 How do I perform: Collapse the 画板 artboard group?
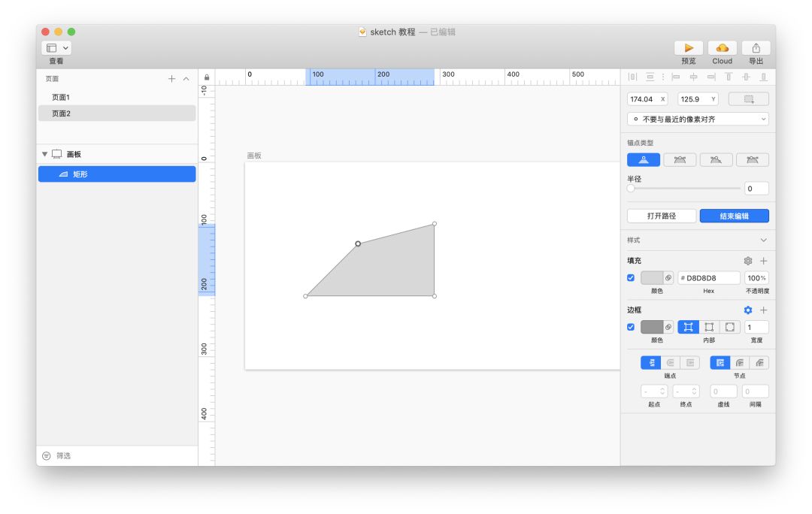[44, 154]
